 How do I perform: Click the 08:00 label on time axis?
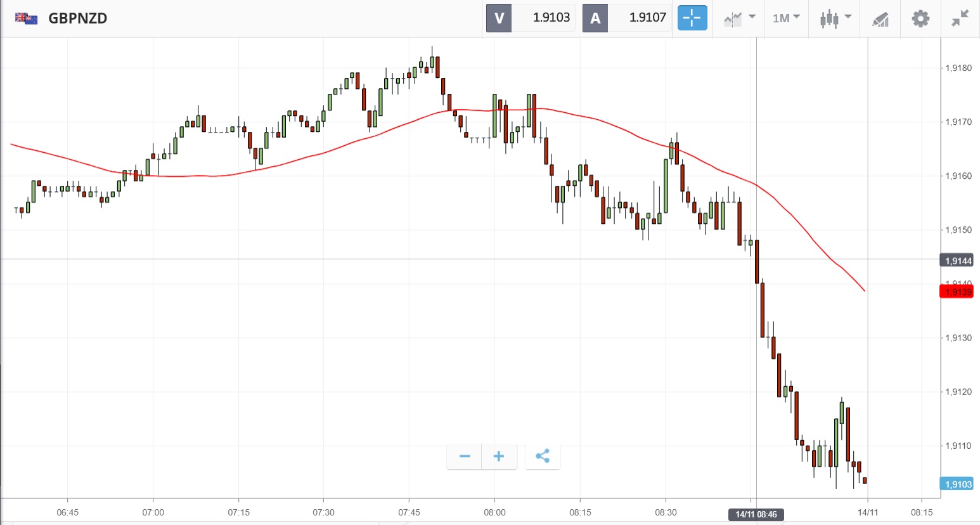(x=494, y=512)
